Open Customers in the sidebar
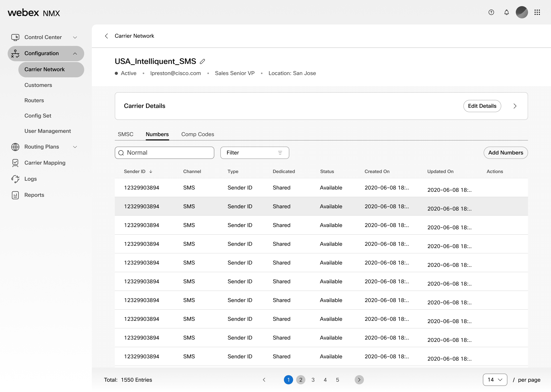Screen dimensions: 551x392 [x=38, y=85]
